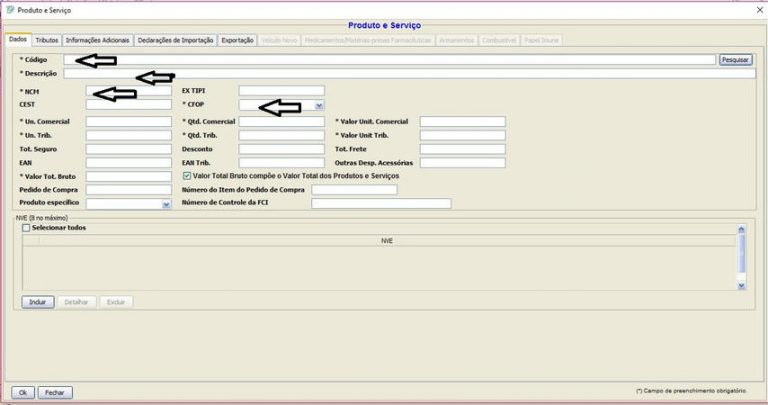Focus Número do Item do Pedido de Compra field

pos(354,190)
